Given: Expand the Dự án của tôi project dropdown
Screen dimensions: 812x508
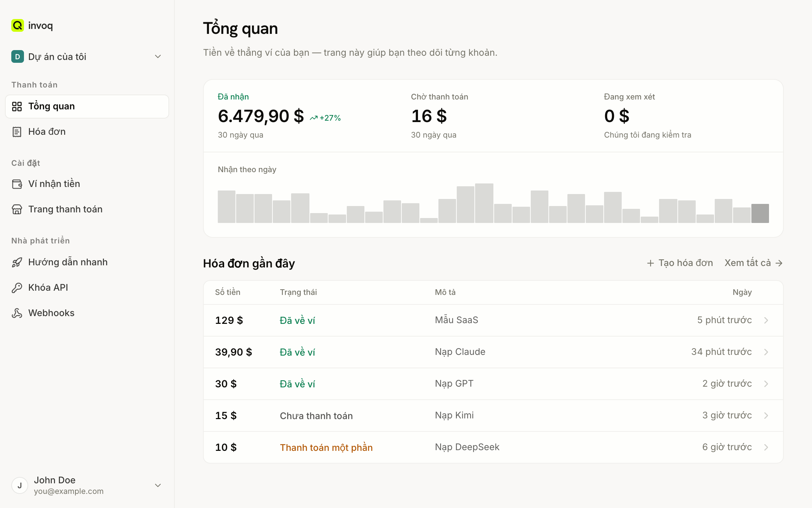Looking at the screenshot, I should click(x=158, y=56).
